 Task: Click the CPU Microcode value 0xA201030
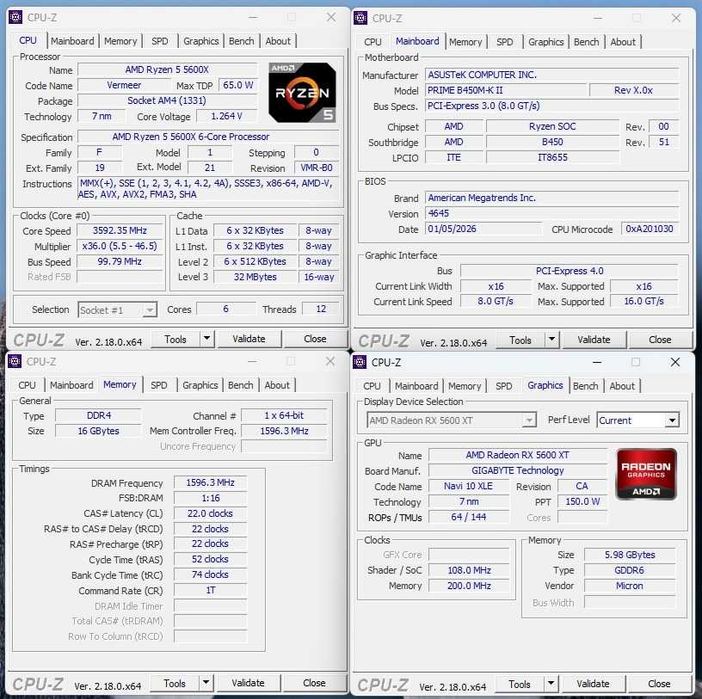coord(650,229)
